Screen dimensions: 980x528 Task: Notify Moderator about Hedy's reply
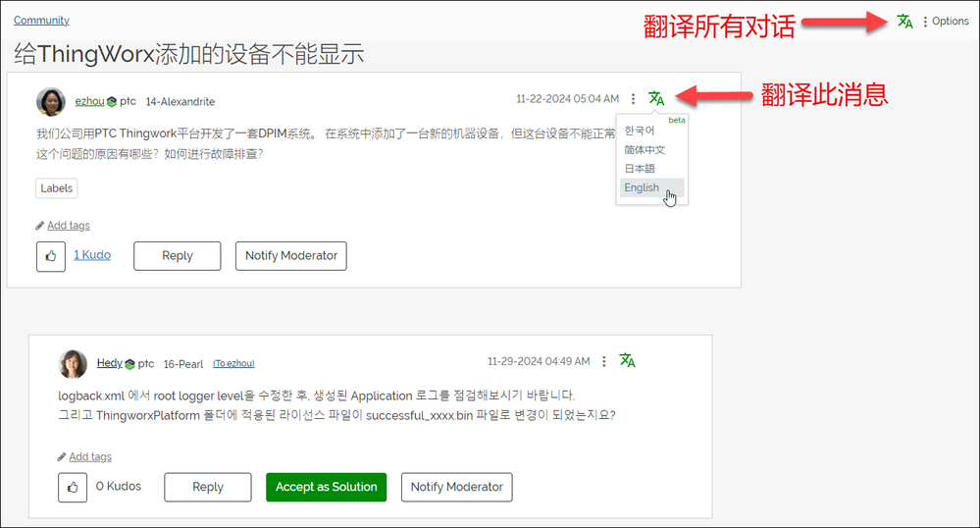(x=457, y=488)
